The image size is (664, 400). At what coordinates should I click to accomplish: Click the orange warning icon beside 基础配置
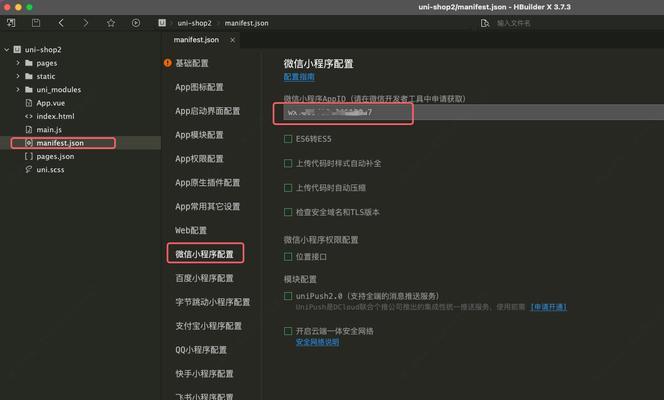click(x=168, y=63)
